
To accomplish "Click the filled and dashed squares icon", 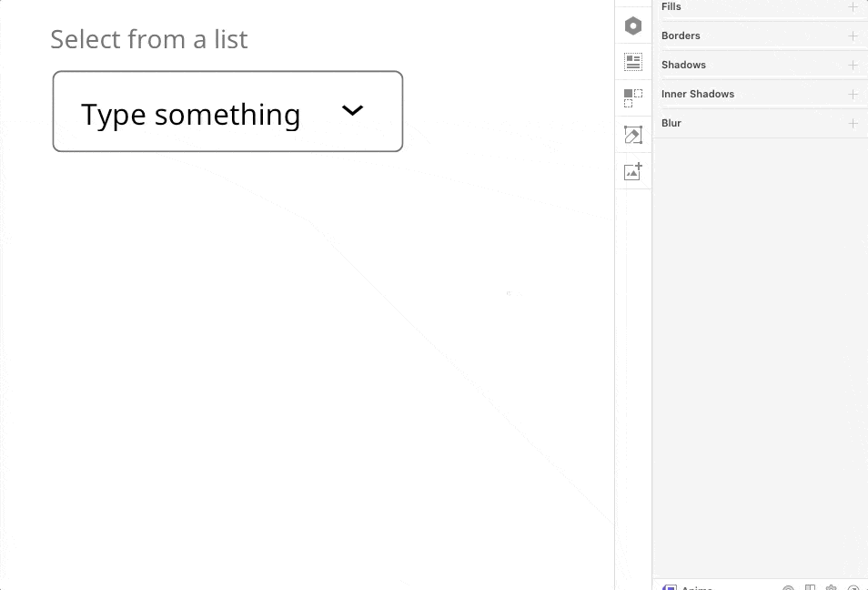I will point(633,98).
